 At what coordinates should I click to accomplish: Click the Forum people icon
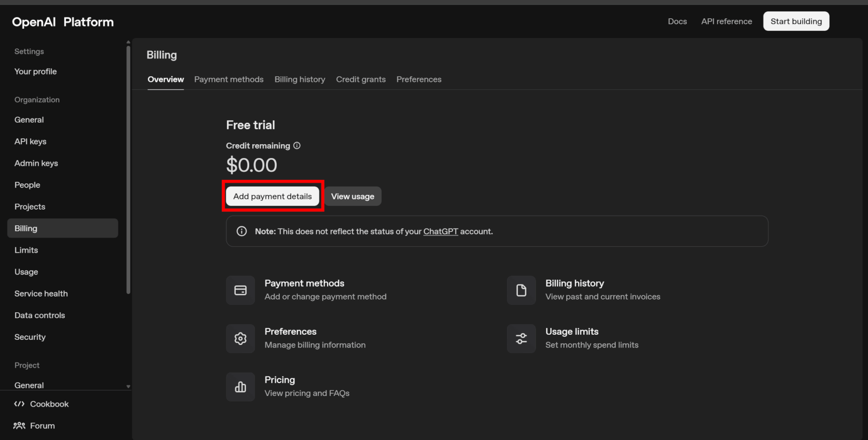pyautogui.click(x=19, y=426)
